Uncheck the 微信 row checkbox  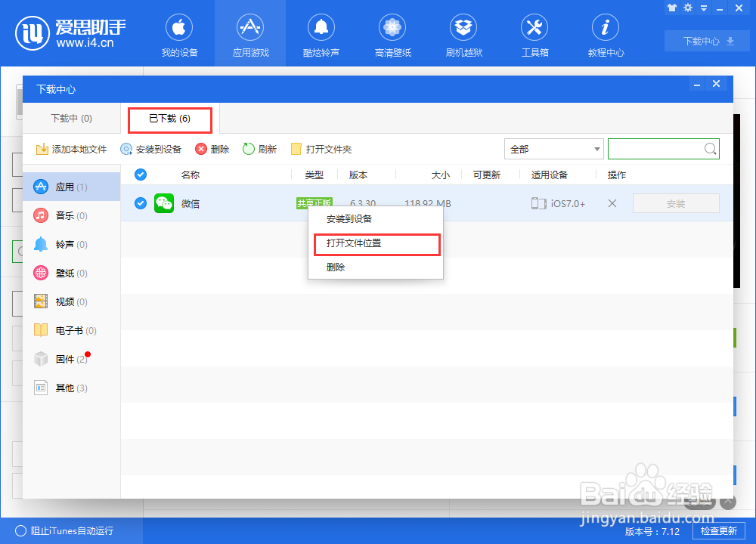click(140, 203)
